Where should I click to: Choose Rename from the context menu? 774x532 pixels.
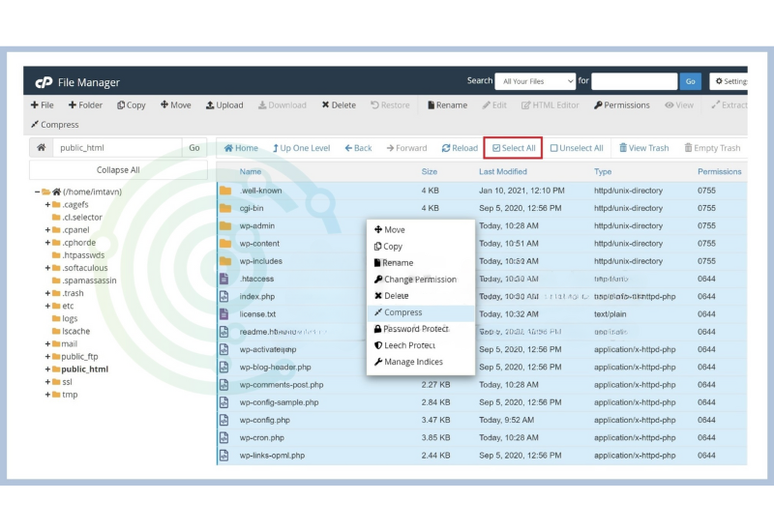point(421,263)
